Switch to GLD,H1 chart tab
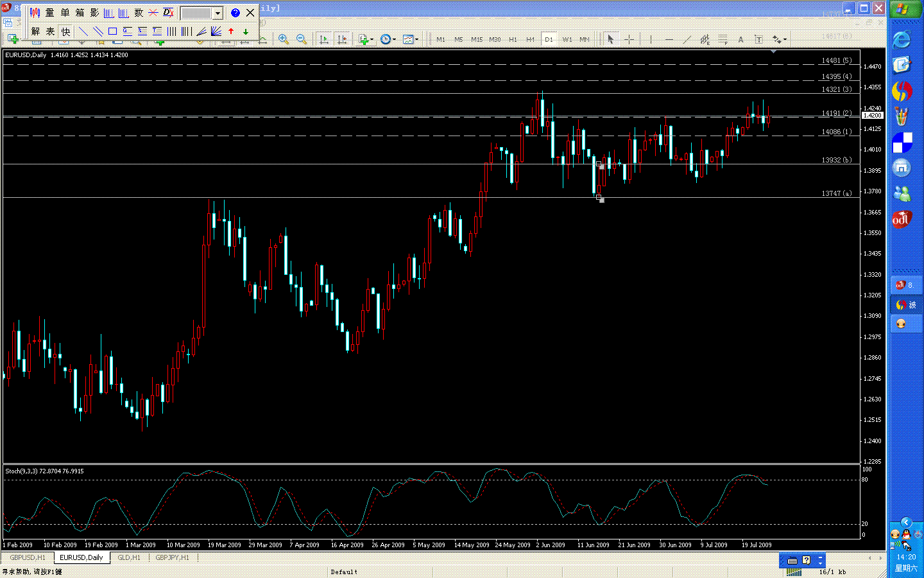This screenshot has height=578, width=924. 129,557
